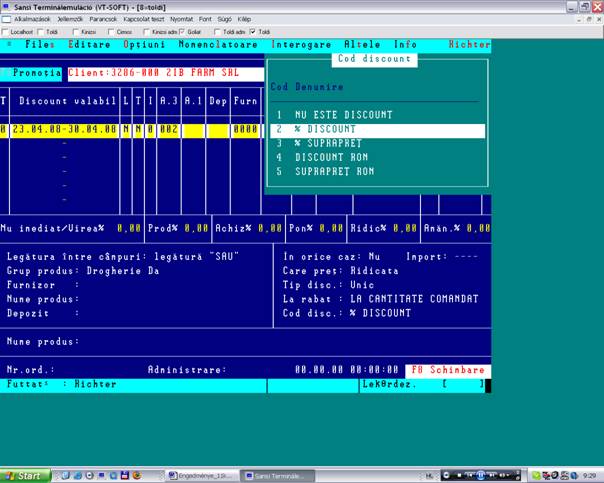Screen dimensions: 604x483
Task: Open the Kapcsolat teszt menu
Action: tap(144, 19)
